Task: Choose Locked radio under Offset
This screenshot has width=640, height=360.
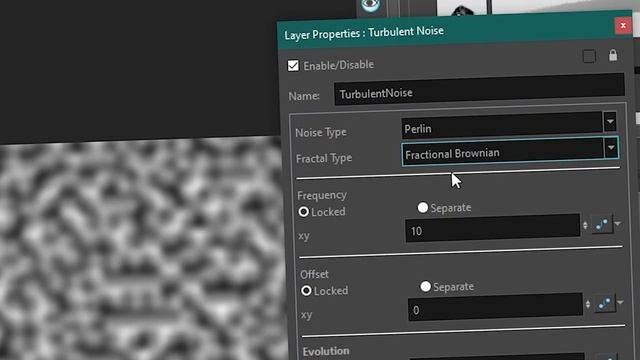Action: (306, 291)
